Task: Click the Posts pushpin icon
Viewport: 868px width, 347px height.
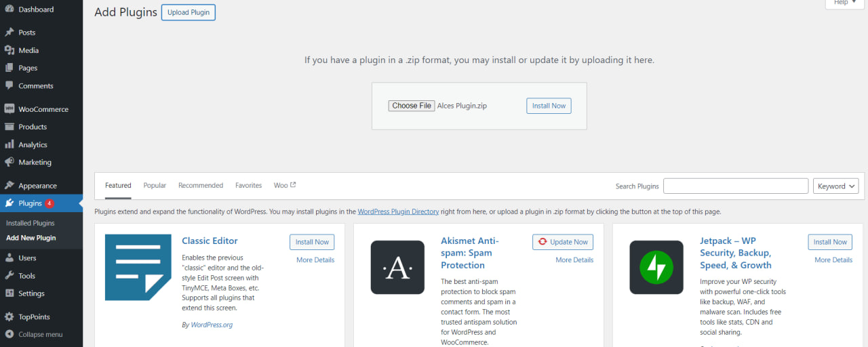Action: coord(9,33)
